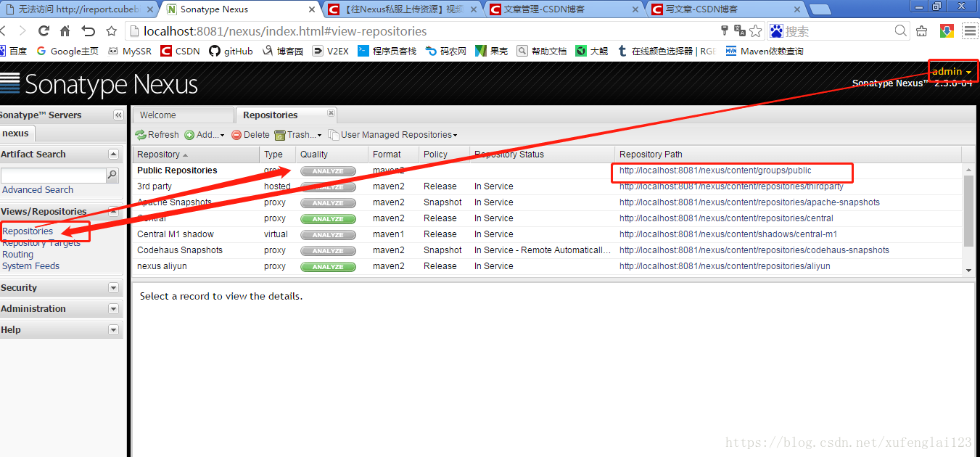Sort by the Repository column header
Image resolution: width=980 pixels, height=457 pixels.
coord(196,155)
